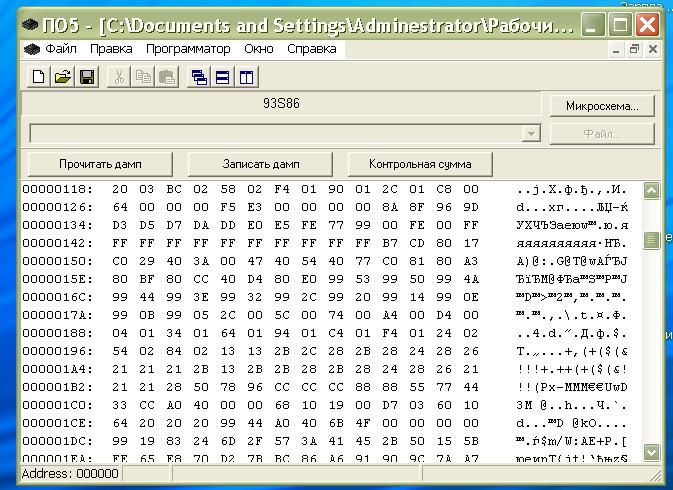Viewport: 673px width, 490px height.
Task: Click the Записать дамп button
Action: (x=261, y=164)
